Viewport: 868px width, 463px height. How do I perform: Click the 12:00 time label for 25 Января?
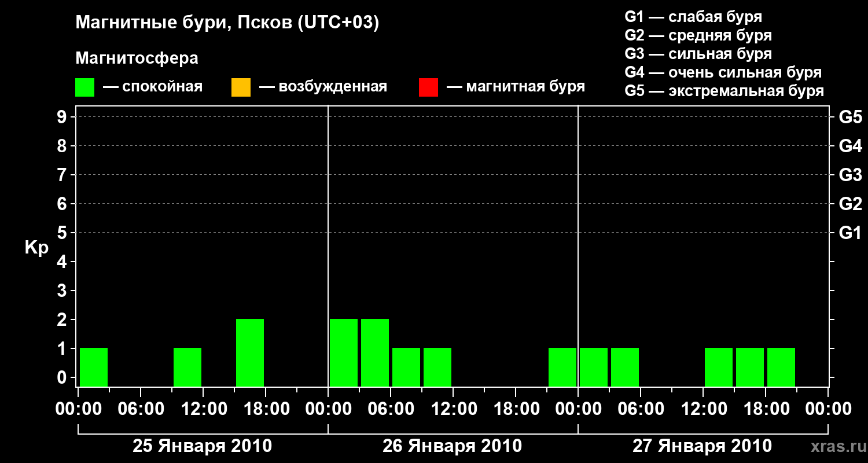pos(203,409)
